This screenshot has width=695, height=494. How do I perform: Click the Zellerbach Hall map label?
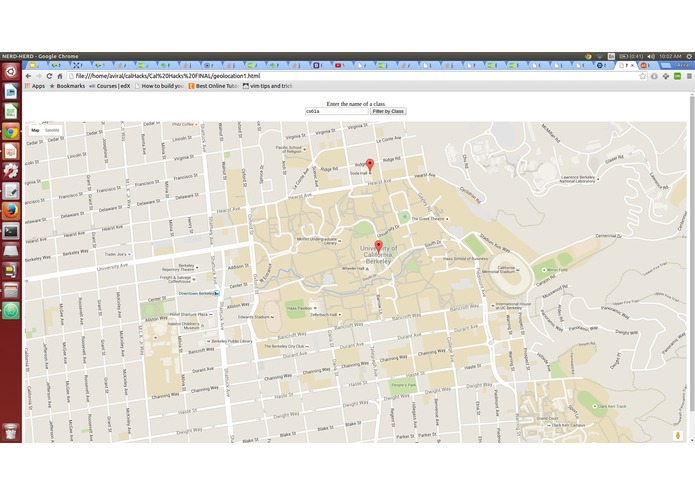point(325,315)
